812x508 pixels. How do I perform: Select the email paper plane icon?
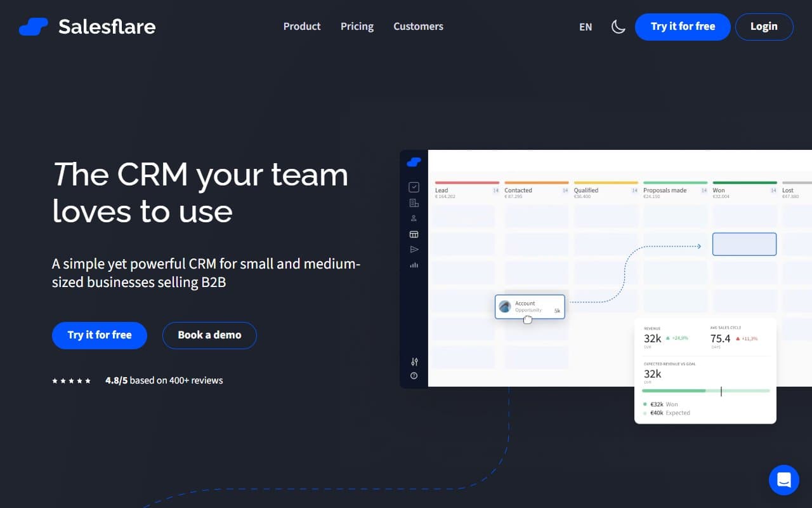pos(414,250)
